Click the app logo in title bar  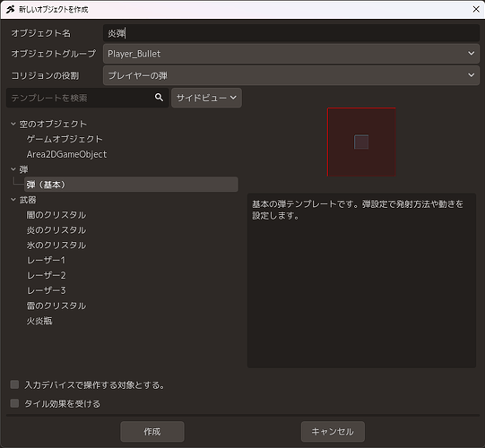click(10, 9)
